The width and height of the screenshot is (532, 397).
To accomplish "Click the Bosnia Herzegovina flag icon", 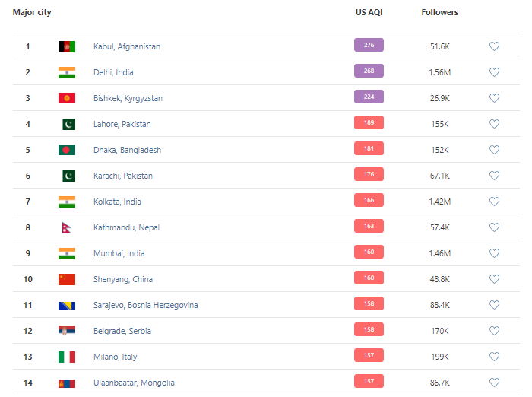I will pyautogui.click(x=67, y=305).
